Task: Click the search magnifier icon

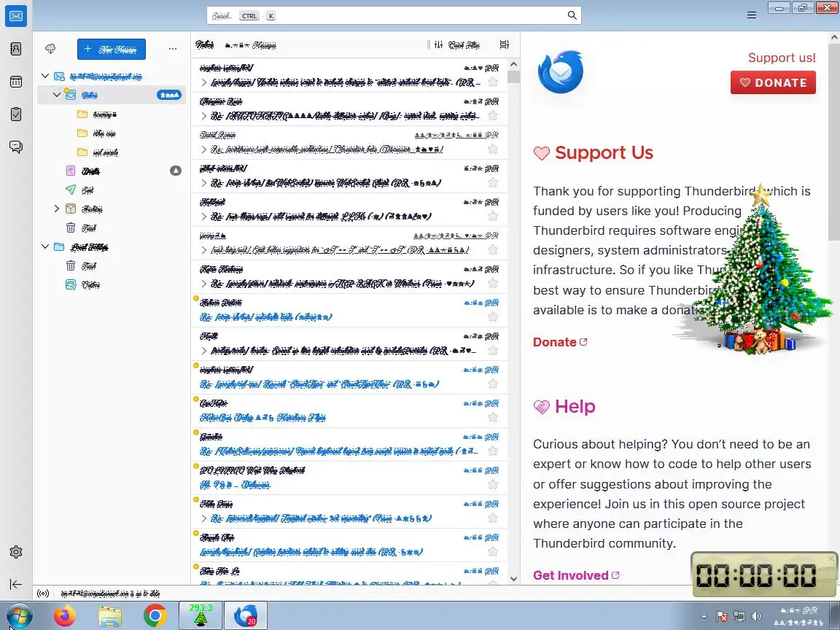Action: [x=572, y=15]
